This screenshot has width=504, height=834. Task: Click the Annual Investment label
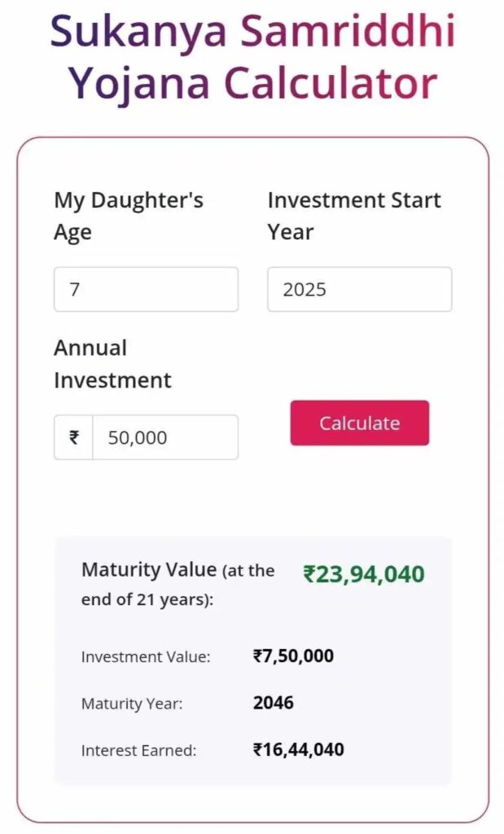(112, 364)
